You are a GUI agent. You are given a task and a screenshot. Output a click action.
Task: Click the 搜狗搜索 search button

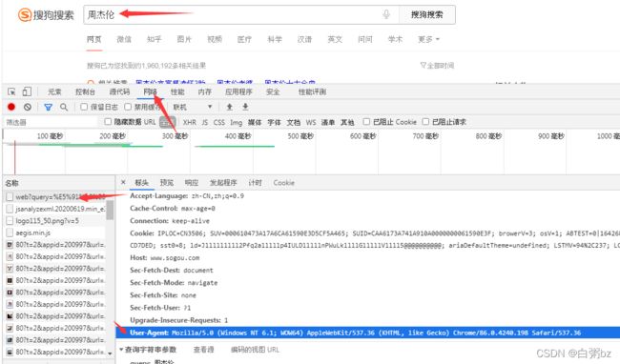(x=427, y=14)
